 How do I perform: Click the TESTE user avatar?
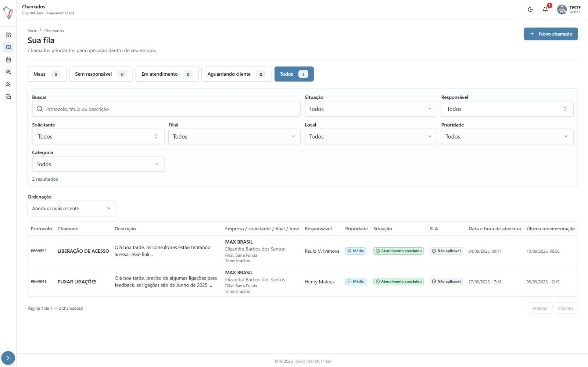562,10
